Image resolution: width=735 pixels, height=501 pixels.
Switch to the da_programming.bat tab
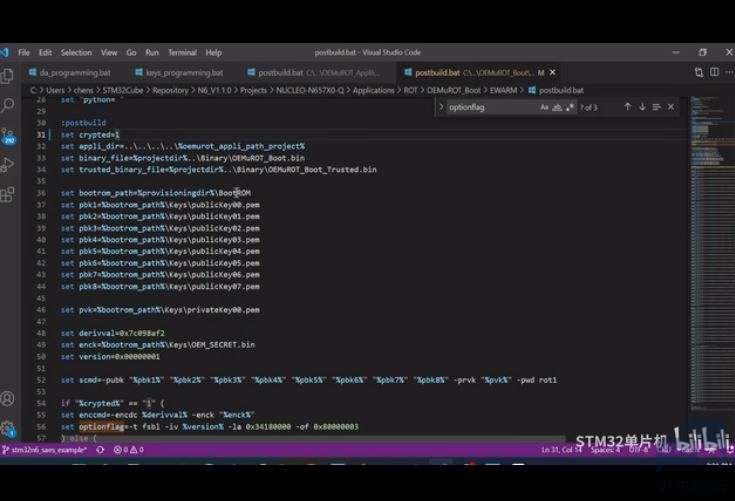click(70, 73)
